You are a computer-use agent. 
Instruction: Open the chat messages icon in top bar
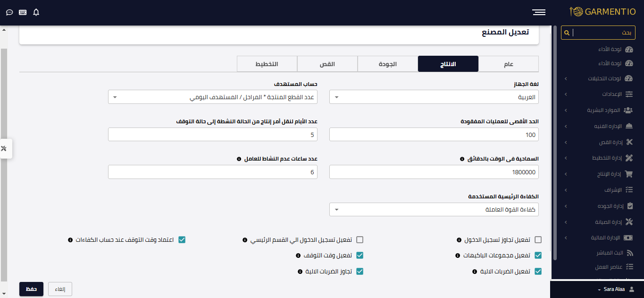pos(9,12)
